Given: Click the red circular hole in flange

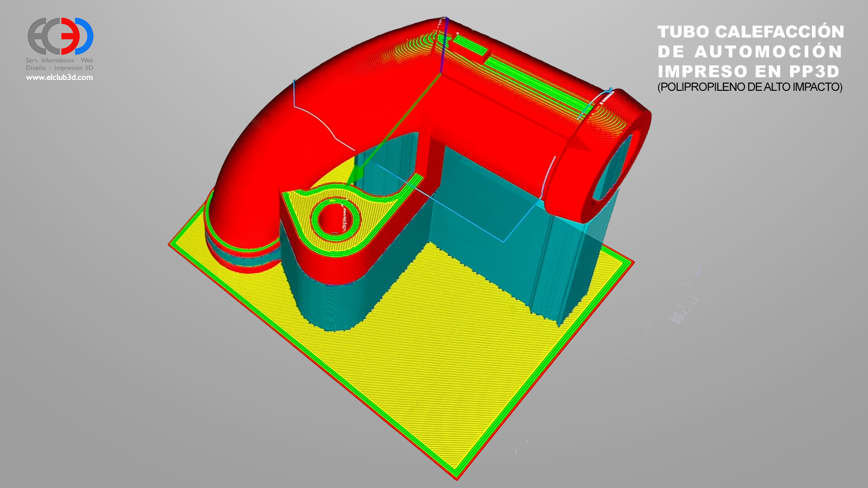Looking at the screenshot, I should 334,218.
